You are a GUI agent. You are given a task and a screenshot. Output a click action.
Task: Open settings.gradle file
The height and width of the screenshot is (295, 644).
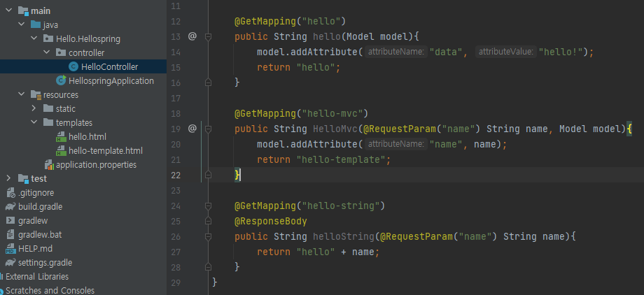click(45, 262)
